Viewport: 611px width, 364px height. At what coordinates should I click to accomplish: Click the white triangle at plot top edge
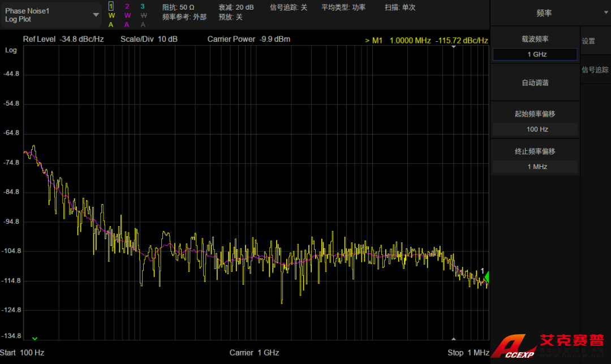pyautogui.click(x=453, y=47)
